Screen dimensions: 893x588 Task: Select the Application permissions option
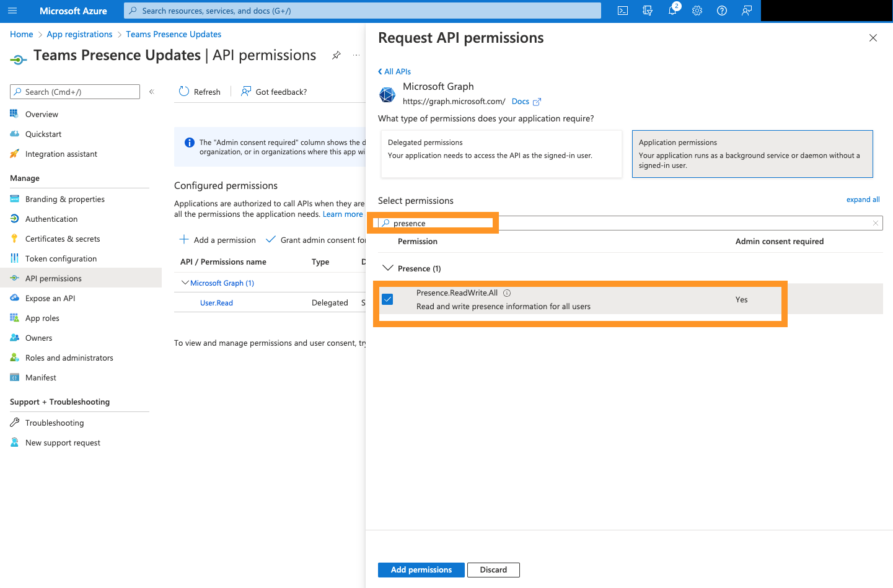point(752,154)
